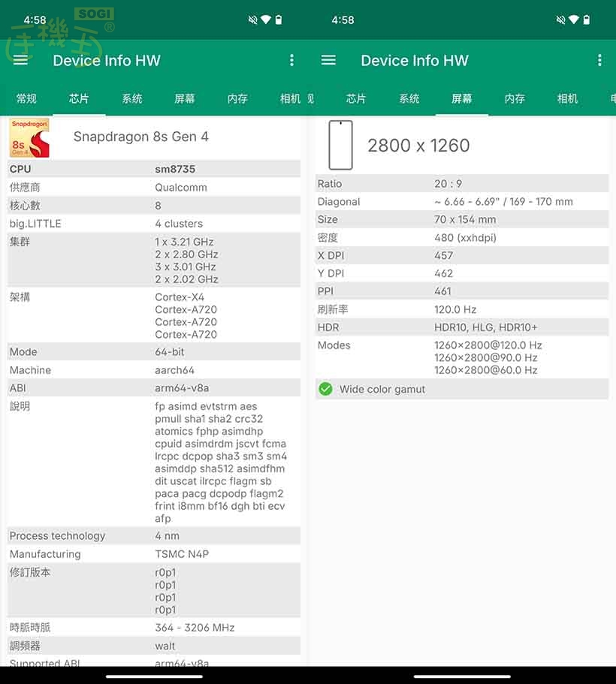Open 屏幕 tab on left screen

(185, 98)
